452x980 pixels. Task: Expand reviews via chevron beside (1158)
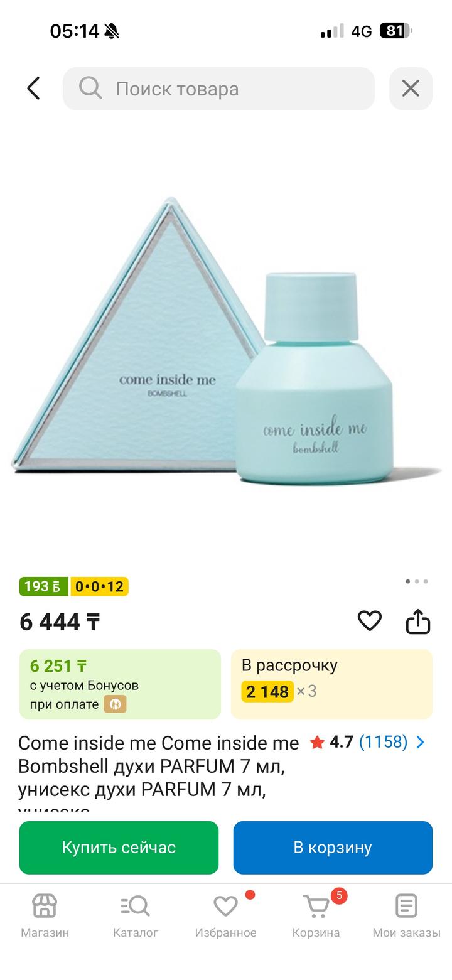click(420, 743)
